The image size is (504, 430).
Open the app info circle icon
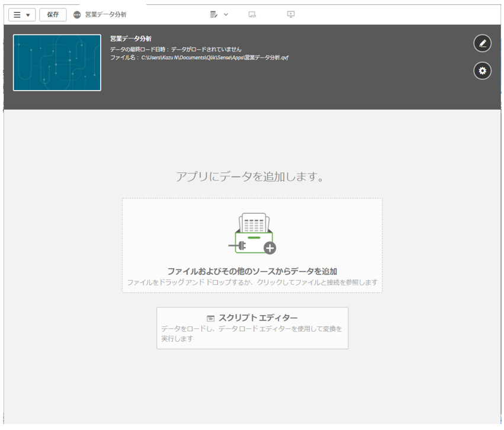(77, 15)
